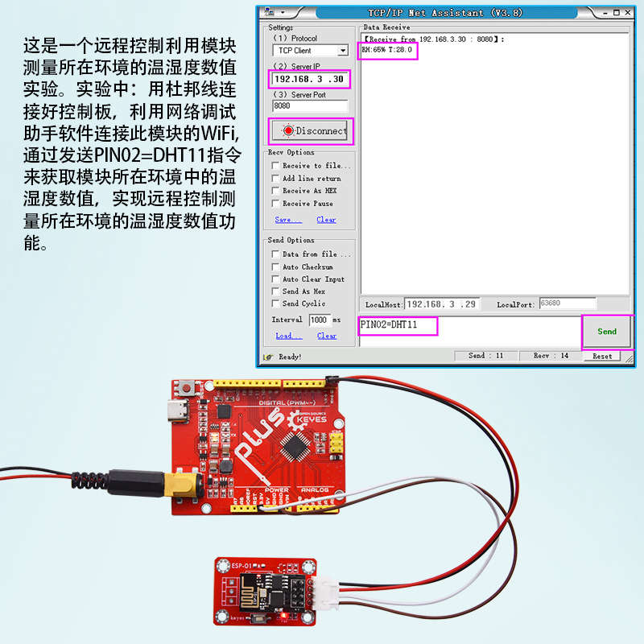Click the Clear link in Send Options
Viewport: 644px width, 644px height.
click(327, 336)
